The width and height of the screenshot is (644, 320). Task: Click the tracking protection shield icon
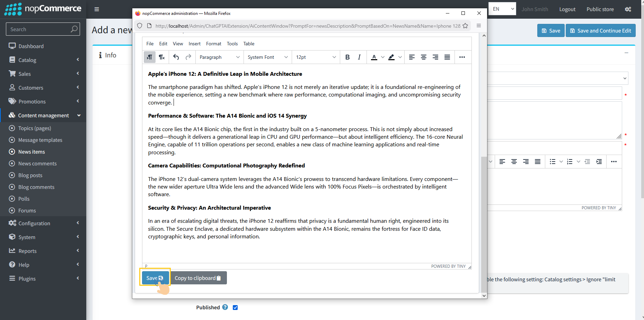tap(140, 26)
